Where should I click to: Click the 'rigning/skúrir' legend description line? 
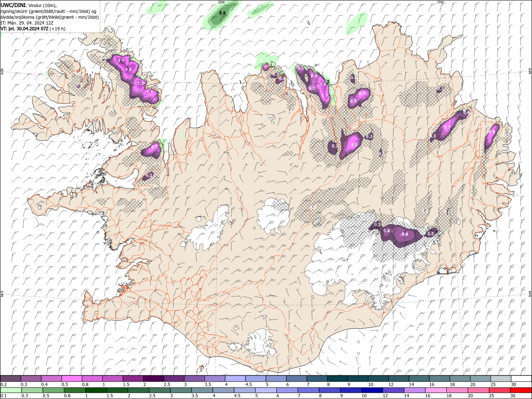tap(49, 11)
